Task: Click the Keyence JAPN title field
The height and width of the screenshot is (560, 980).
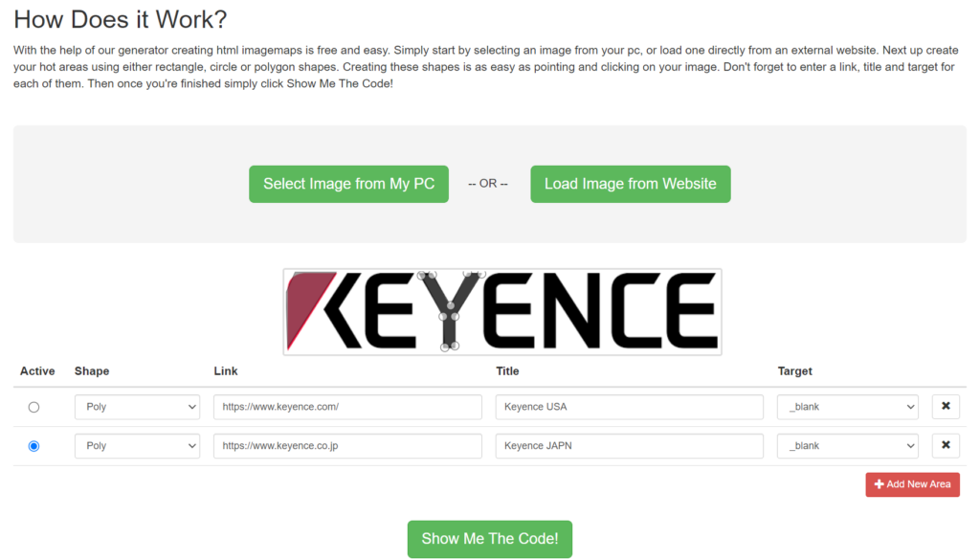Action: coord(629,446)
